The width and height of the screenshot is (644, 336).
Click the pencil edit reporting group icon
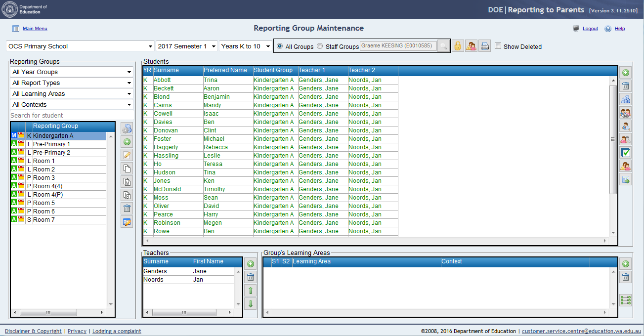coord(127,155)
